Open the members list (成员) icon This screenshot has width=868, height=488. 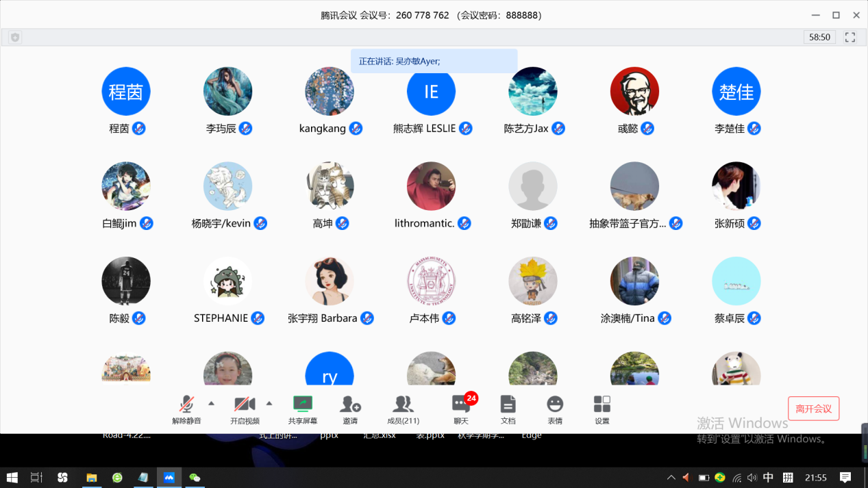pyautogui.click(x=403, y=404)
